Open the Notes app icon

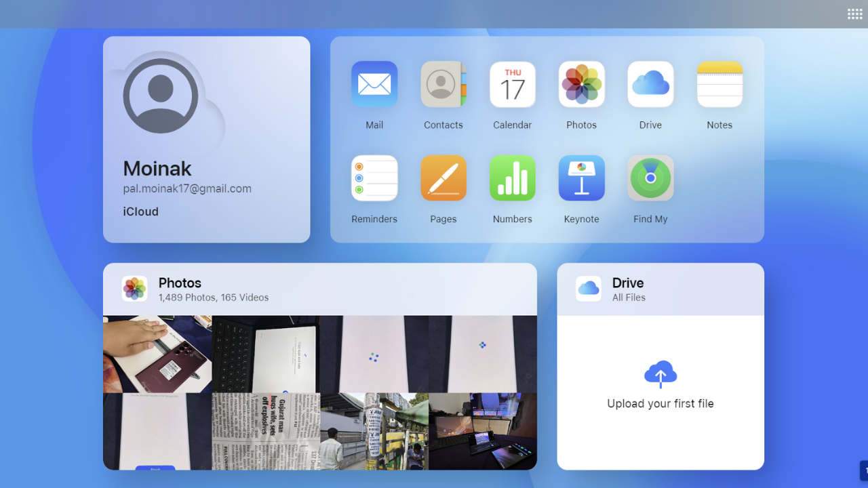point(719,84)
